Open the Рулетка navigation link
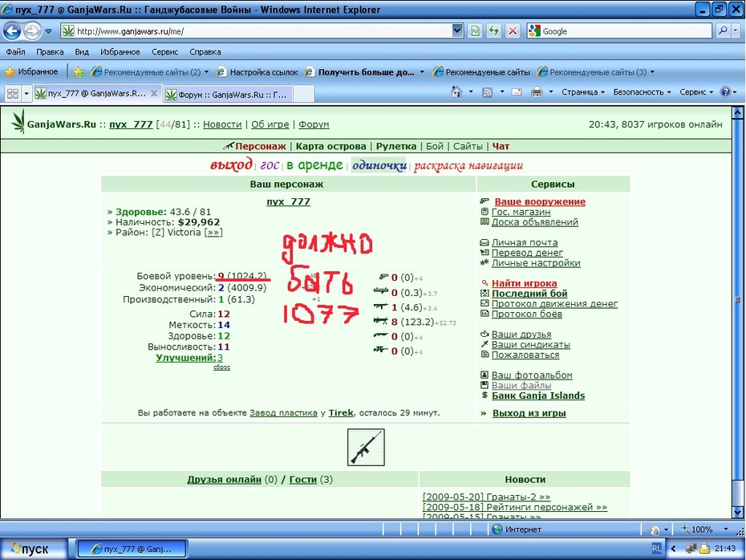Viewport: 746px width, 560px height. click(395, 147)
